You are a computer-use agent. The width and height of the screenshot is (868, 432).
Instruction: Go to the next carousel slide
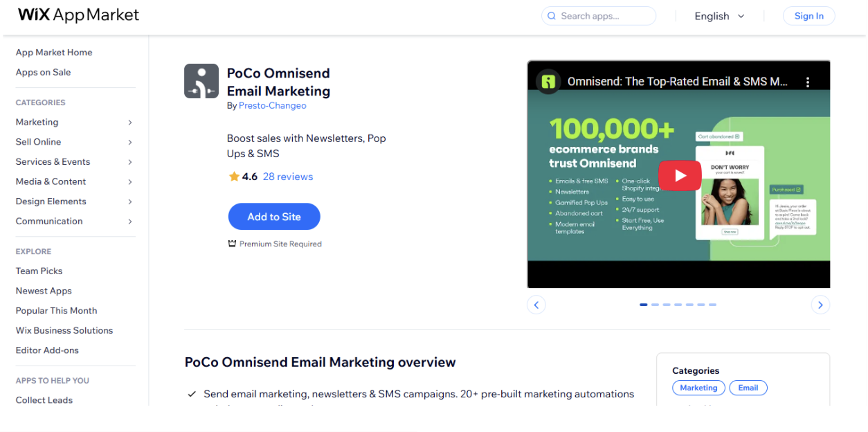(820, 305)
